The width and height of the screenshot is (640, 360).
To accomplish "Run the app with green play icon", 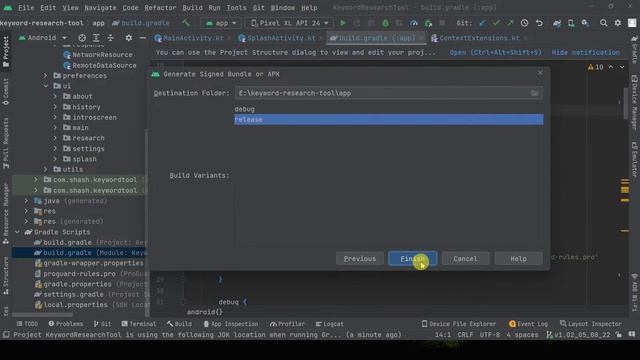I will click(x=343, y=23).
